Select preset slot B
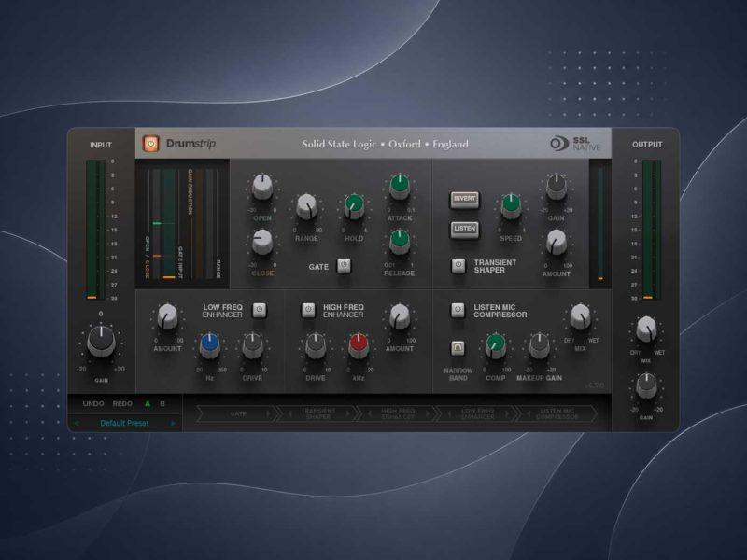747x560 pixels. (x=162, y=403)
